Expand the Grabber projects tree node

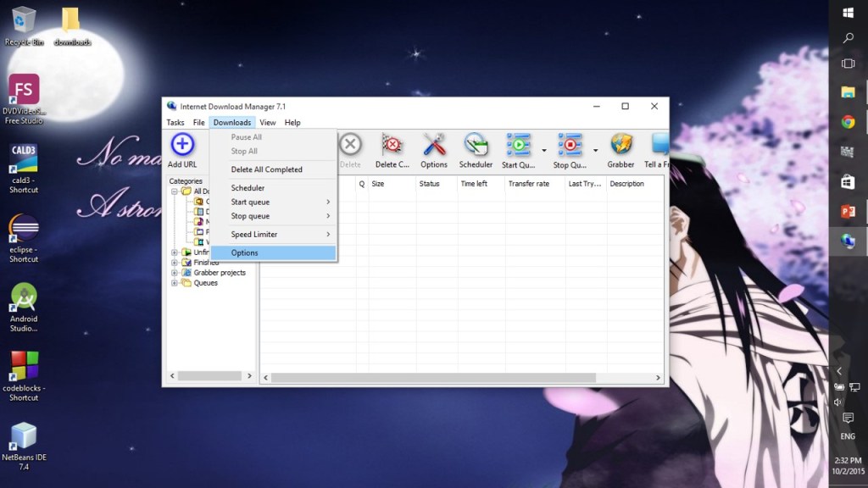coord(175,273)
